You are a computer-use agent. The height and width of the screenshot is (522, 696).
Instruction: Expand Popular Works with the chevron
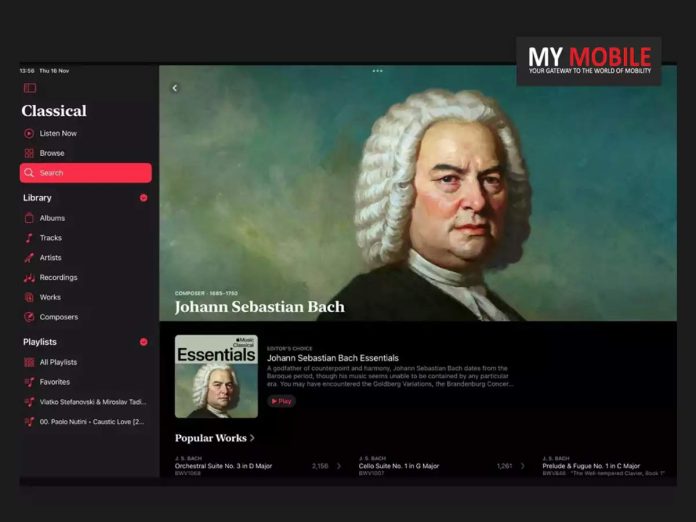(253, 438)
